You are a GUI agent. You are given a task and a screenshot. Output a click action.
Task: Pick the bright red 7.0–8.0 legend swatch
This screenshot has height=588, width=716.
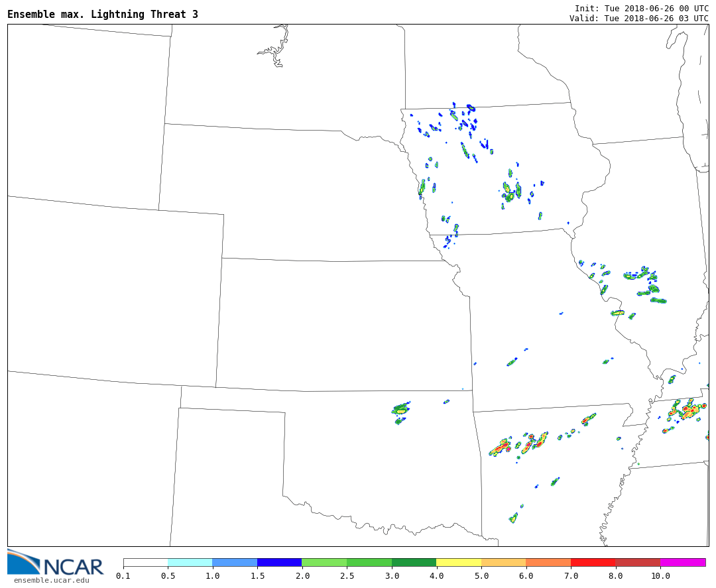click(593, 562)
